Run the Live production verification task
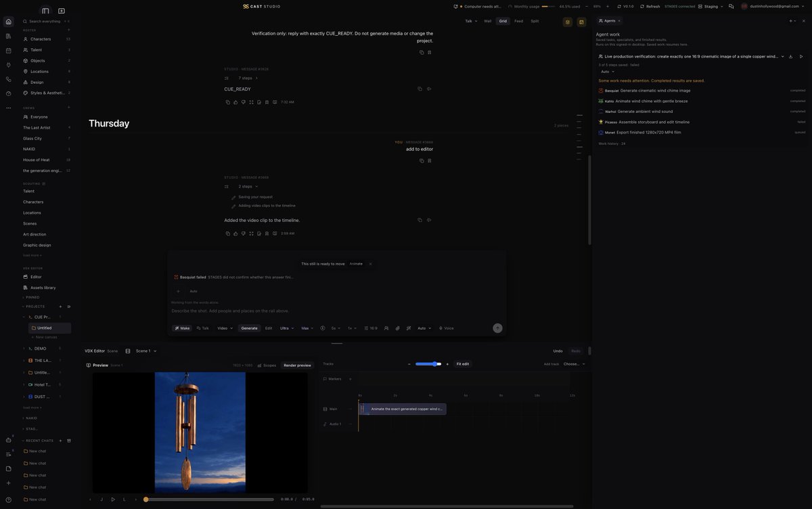Screen dimensions: 812x509 tap(801, 56)
